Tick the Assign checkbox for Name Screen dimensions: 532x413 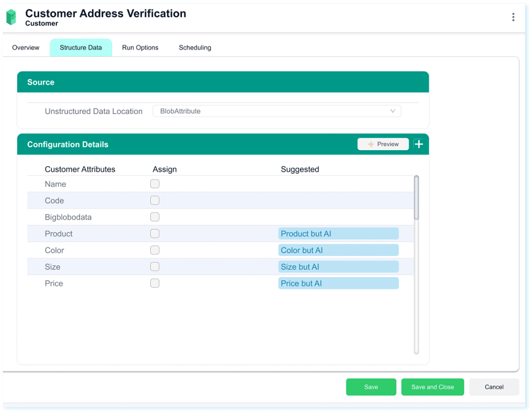(155, 184)
